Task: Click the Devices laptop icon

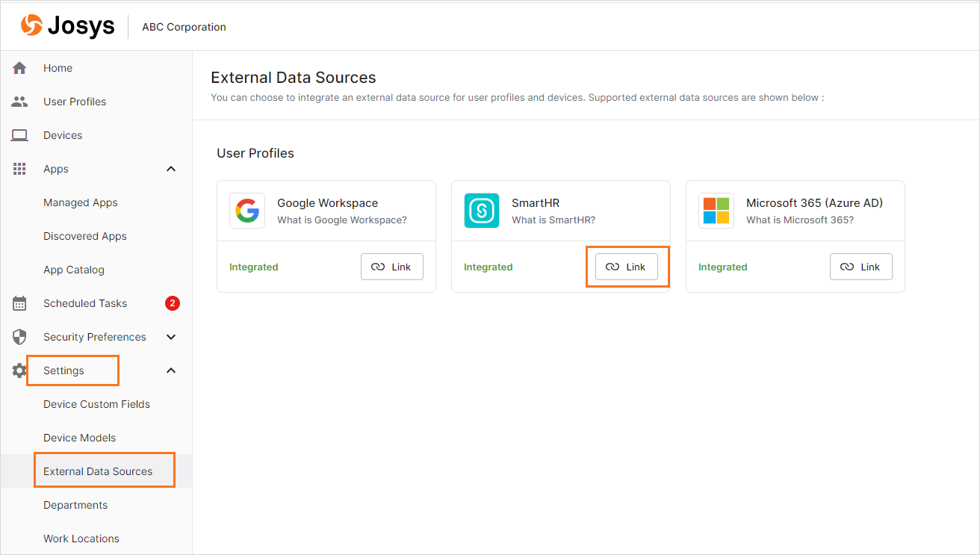Action: point(19,135)
